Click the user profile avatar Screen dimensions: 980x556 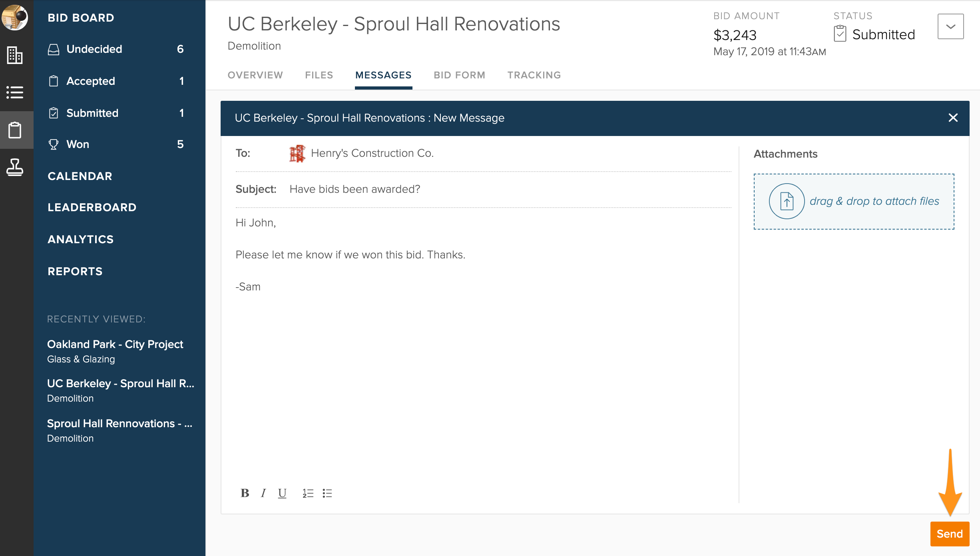tap(15, 17)
